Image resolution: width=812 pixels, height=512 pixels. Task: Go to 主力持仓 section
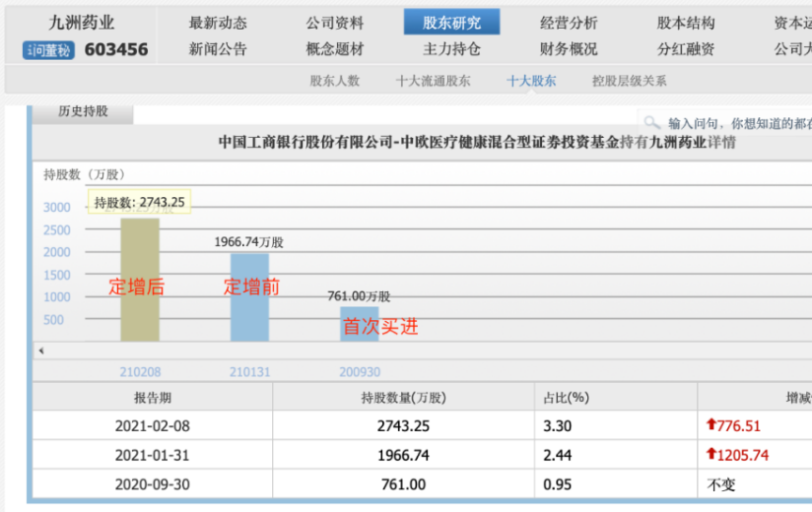451,49
